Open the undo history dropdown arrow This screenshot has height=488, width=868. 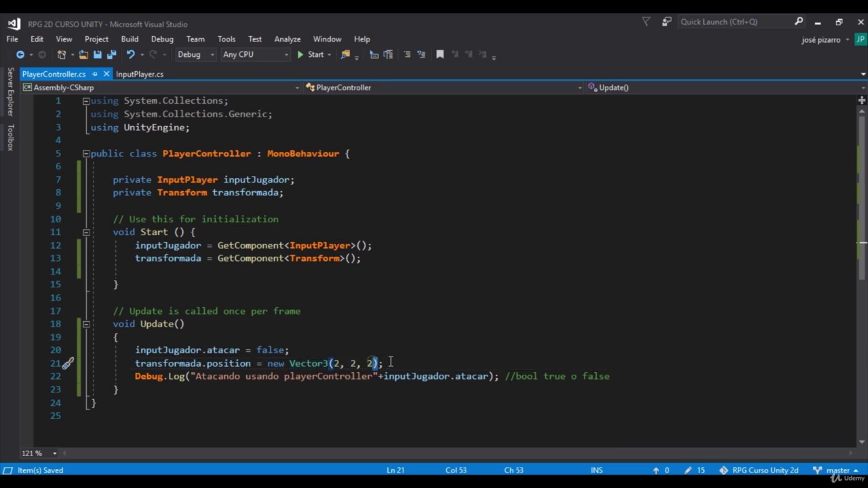click(x=141, y=55)
